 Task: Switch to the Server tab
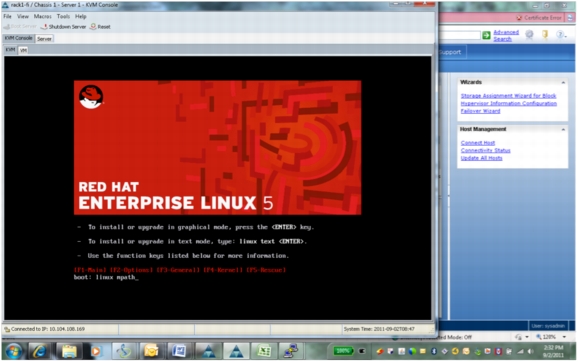44,38
